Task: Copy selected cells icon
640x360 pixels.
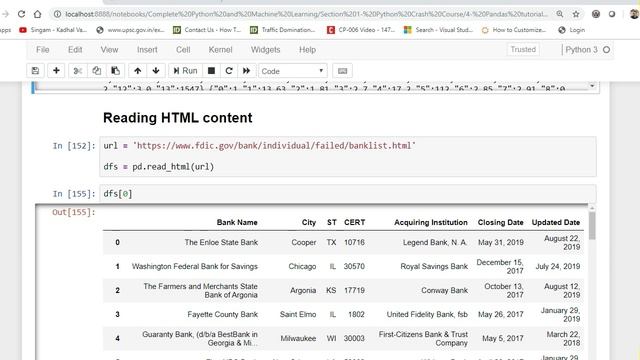Action: [x=96, y=71]
